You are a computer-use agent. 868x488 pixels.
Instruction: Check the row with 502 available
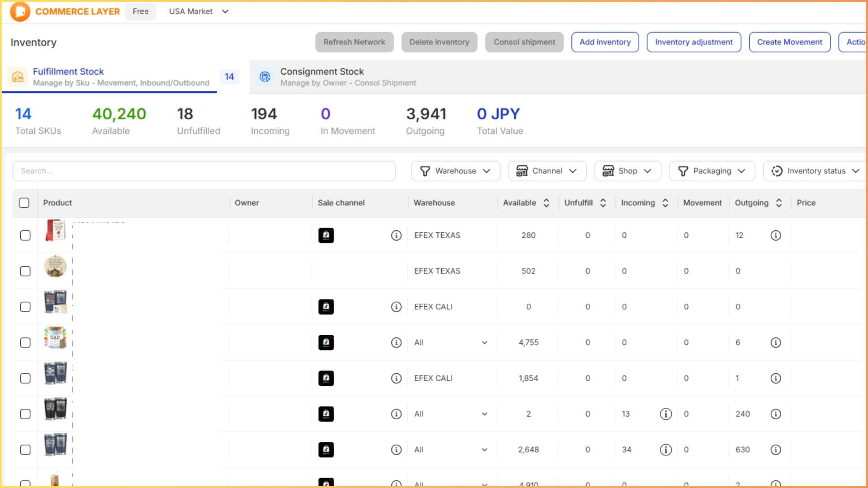pos(25,271)
